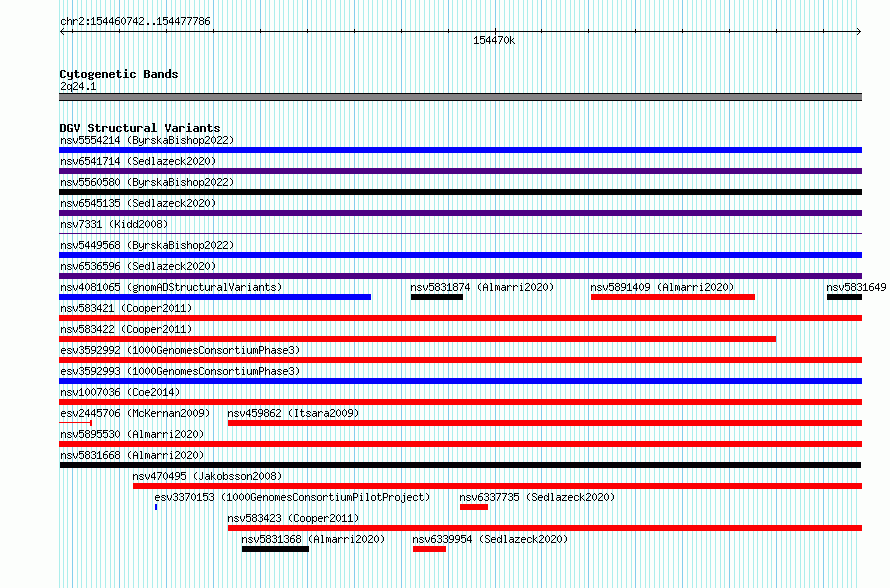Click nsv6536596 (Sedlazeck2020) label

click(x=138, y=266)
